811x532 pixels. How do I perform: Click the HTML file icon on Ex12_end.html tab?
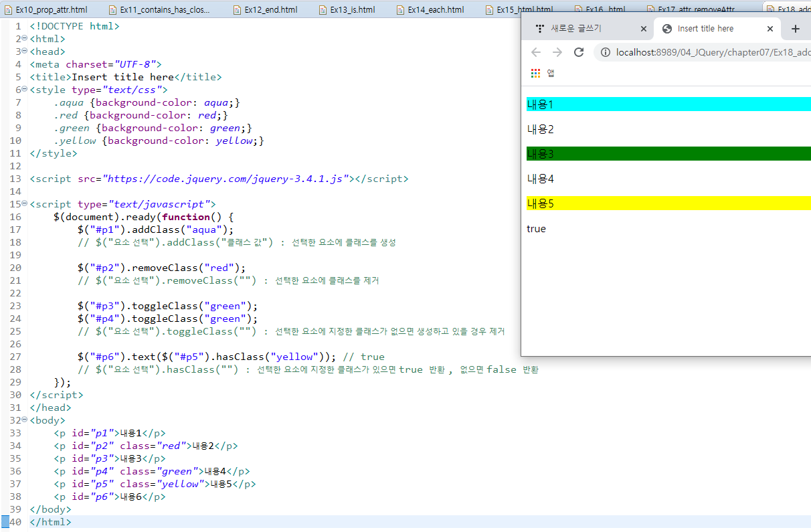pyautogui.click(x=238, y=9)
